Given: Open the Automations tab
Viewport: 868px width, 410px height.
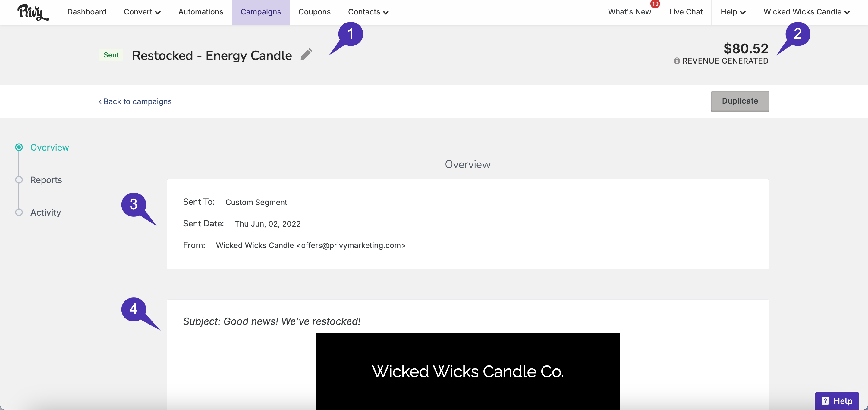Looking at the screenshot, I should click(200, 12).
